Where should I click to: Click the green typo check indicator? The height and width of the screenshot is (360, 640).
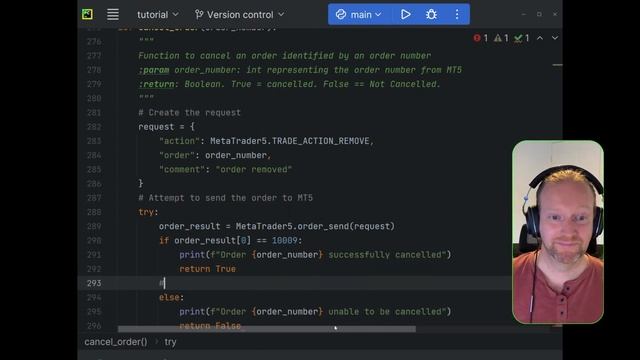tap(522, 38)
